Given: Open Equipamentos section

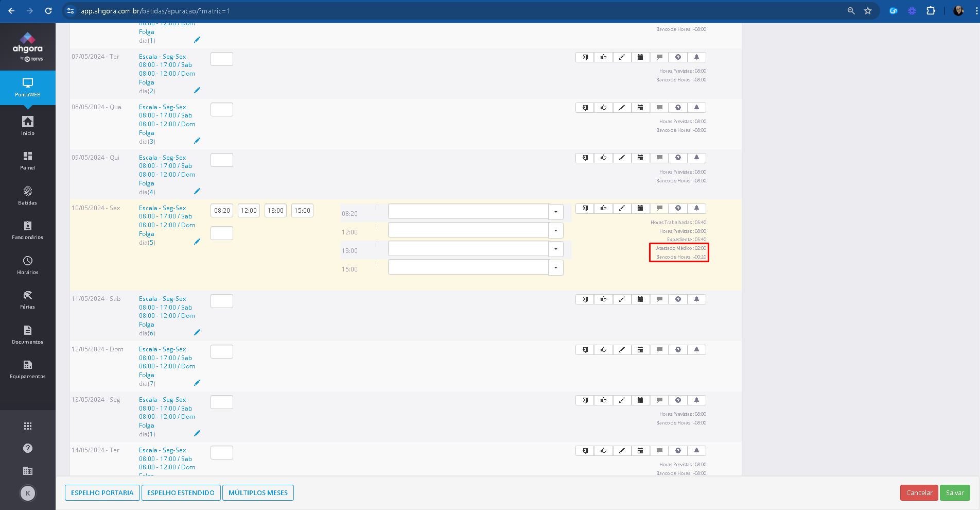Looking at the screenshot, I should click(x=28, y=369).
